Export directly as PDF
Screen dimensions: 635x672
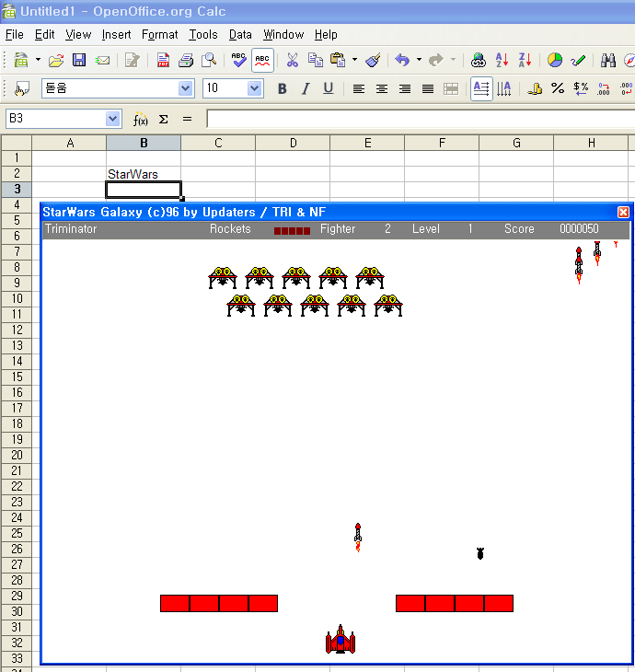(163, 60)
